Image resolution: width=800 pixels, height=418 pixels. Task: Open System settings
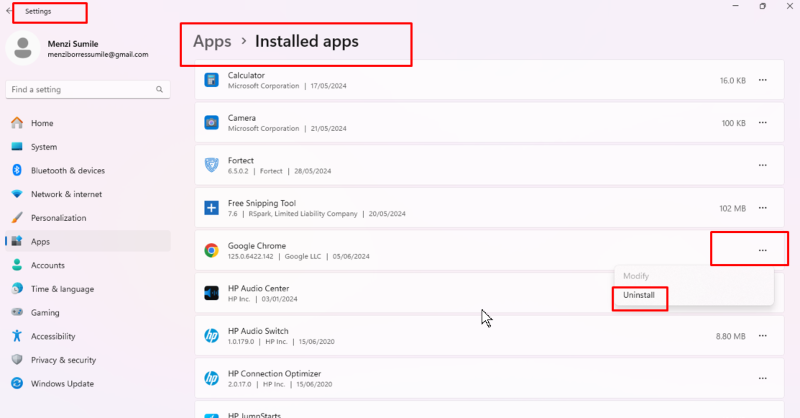coord(88,146)
